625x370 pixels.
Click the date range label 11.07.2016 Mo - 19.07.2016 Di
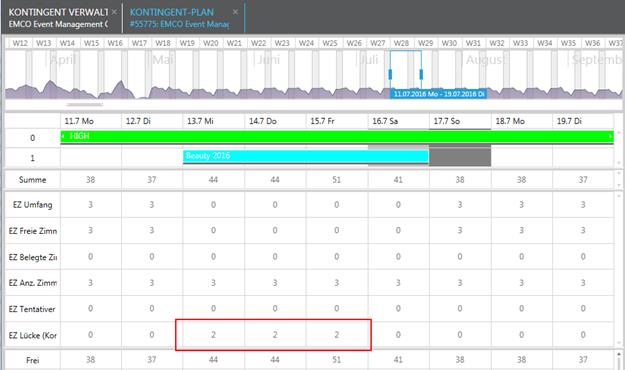[x=438, y=94]
